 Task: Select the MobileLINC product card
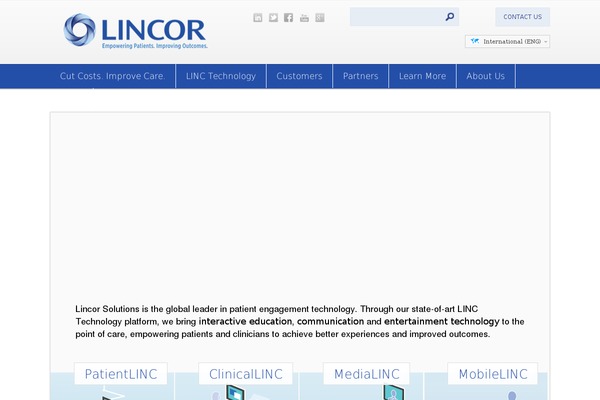point(493,374)
